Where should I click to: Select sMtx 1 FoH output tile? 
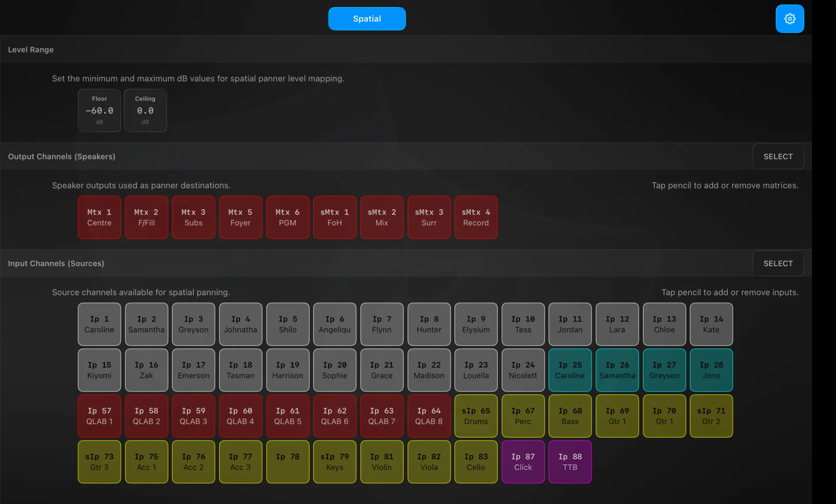tap(335, 217)
